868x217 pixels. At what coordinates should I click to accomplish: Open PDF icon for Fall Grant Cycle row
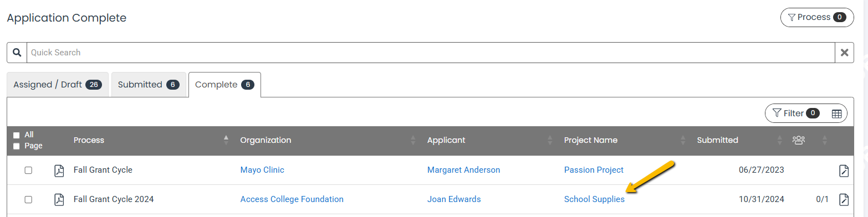[59, 170]
